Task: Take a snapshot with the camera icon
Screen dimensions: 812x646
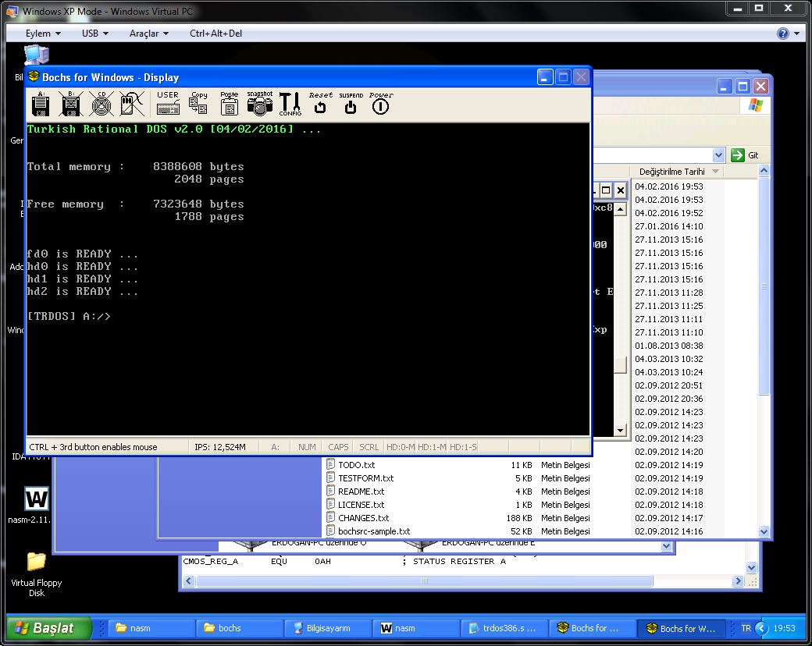Action: (260, 104)
